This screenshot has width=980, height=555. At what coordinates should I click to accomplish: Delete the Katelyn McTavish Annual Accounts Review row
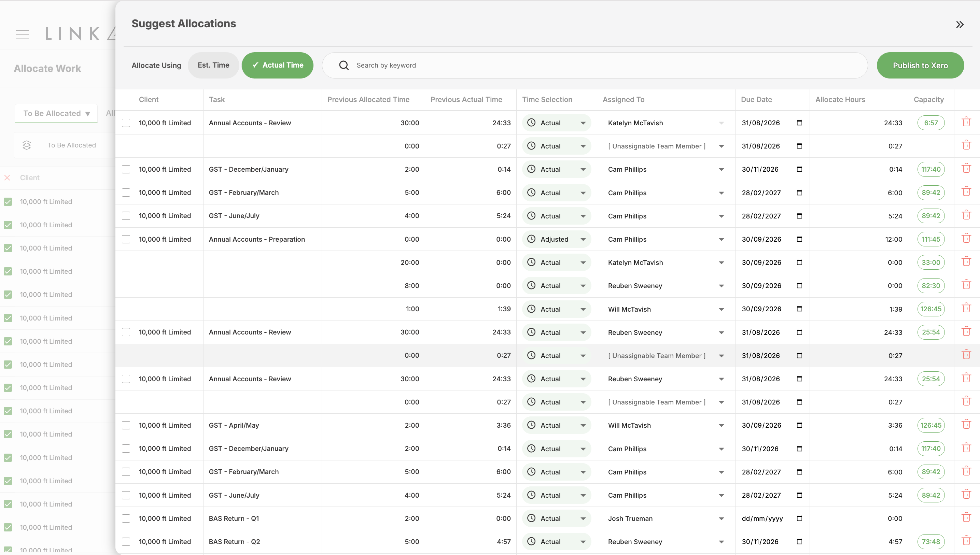[966, 122]
